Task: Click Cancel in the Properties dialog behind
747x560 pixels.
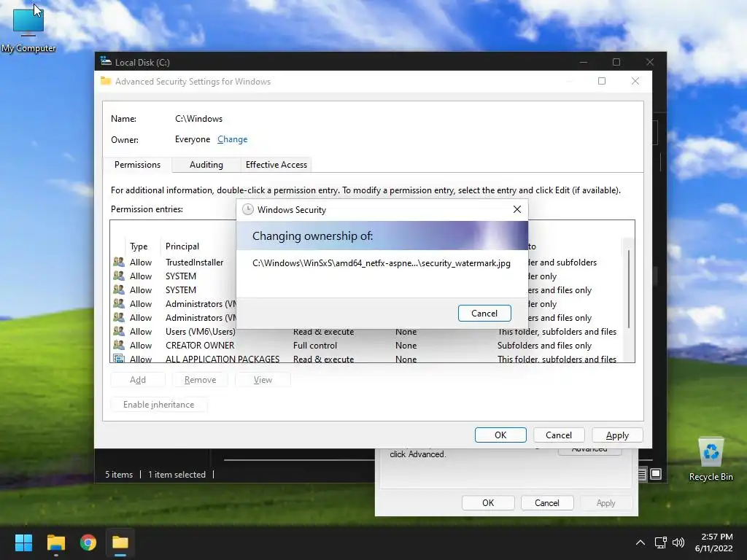Action: point(546,503)
